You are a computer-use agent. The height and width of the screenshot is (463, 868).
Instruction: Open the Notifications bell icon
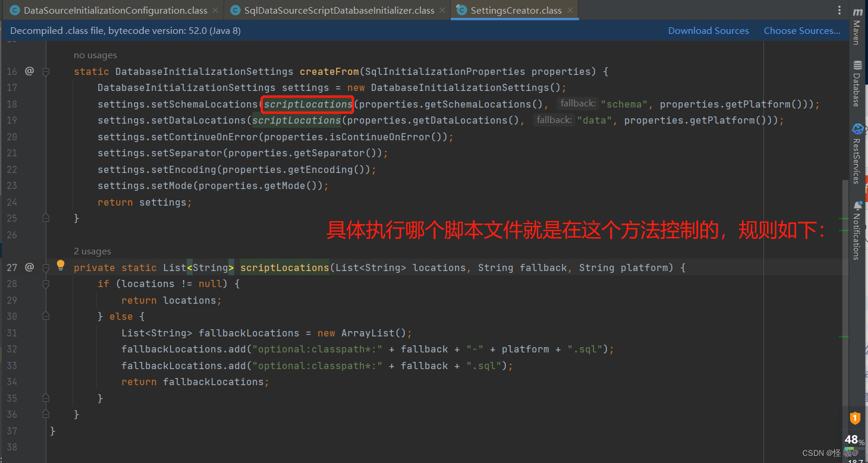(857, 206)
